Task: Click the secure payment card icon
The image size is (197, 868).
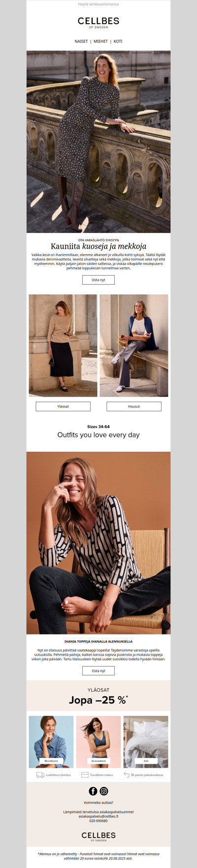Action: click(85, 775)
